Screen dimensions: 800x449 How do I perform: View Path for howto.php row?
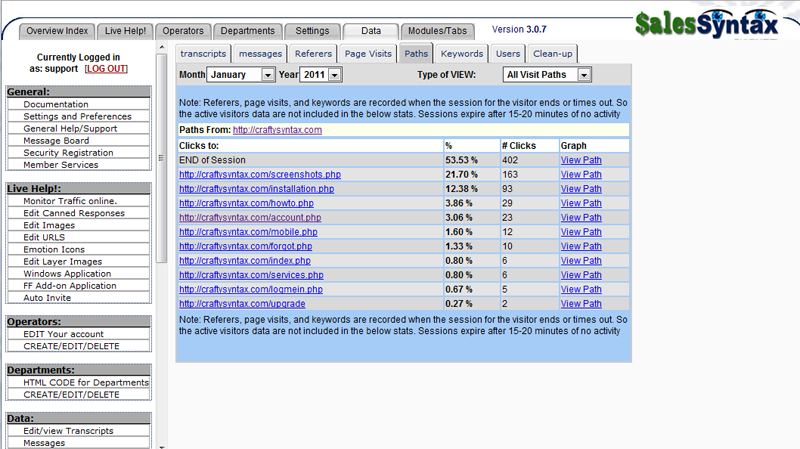(x=581, y=203)
